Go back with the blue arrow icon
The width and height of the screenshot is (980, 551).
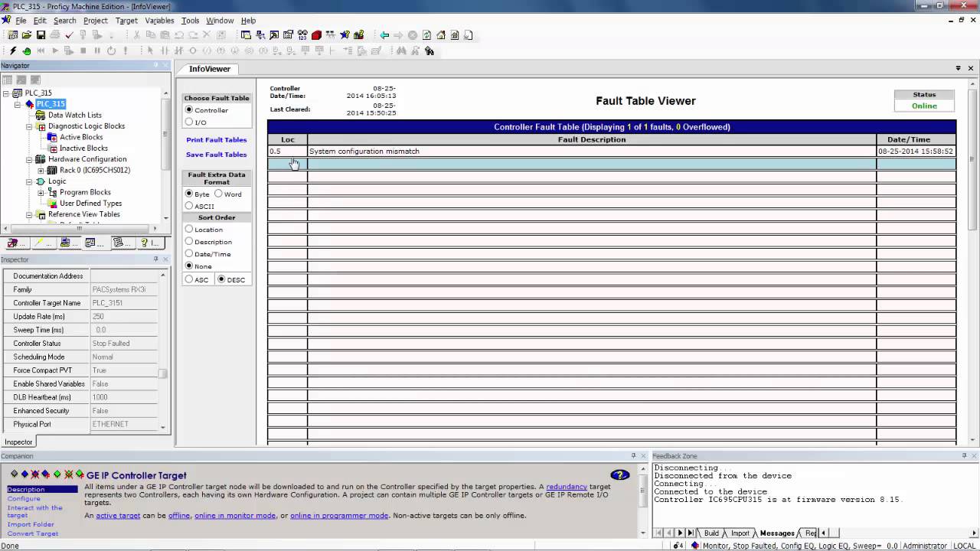tap(384, 35)
